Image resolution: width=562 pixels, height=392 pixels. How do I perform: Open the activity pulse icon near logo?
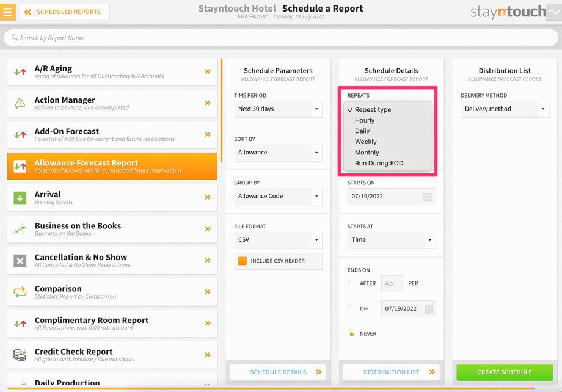coord(554,12)
